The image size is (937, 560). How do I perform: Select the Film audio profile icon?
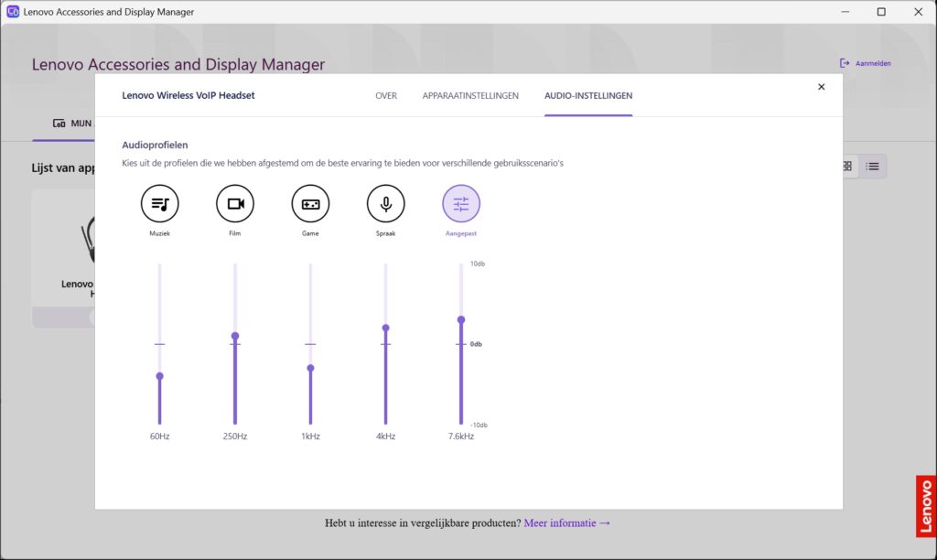point(235,204)
